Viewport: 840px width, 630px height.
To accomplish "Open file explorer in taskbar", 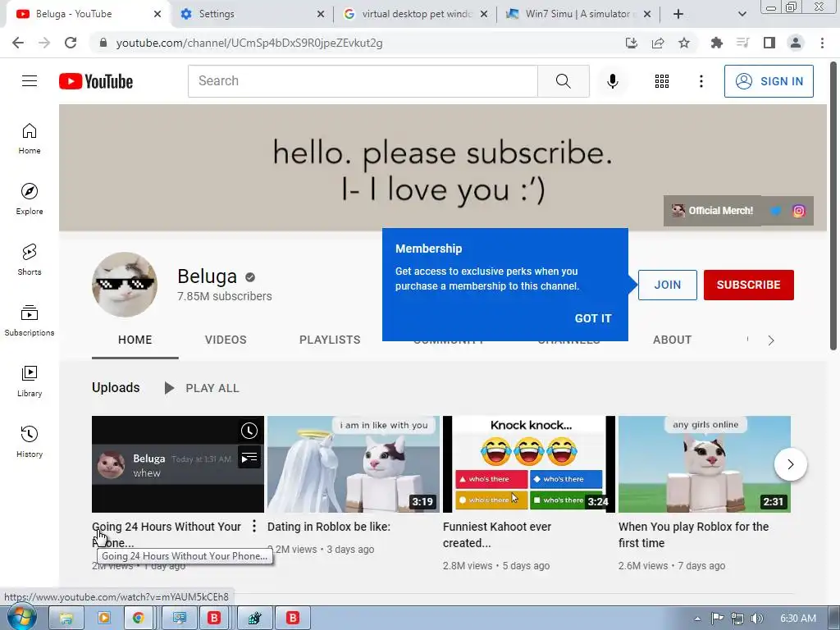I will point(66,619).
